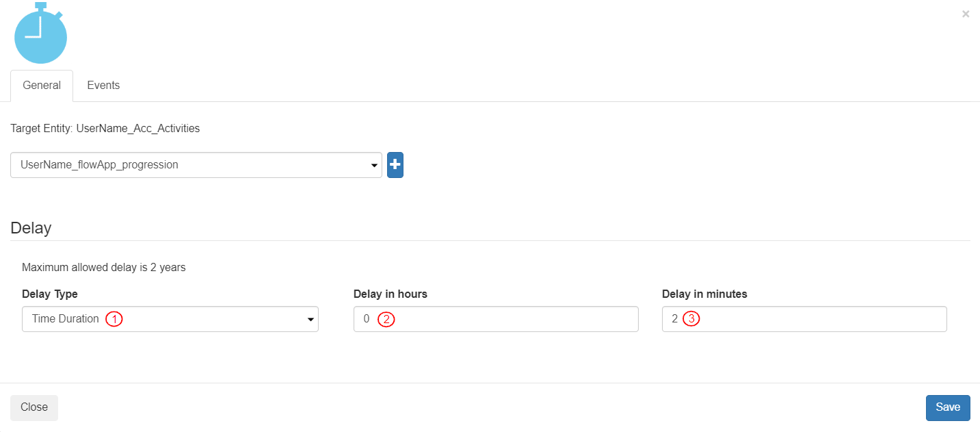Click the Target Entity UserName_Acc_Activities text
The height and width of the screenshot is (432, 980).
pyautogui.click(x=105, y=128)
